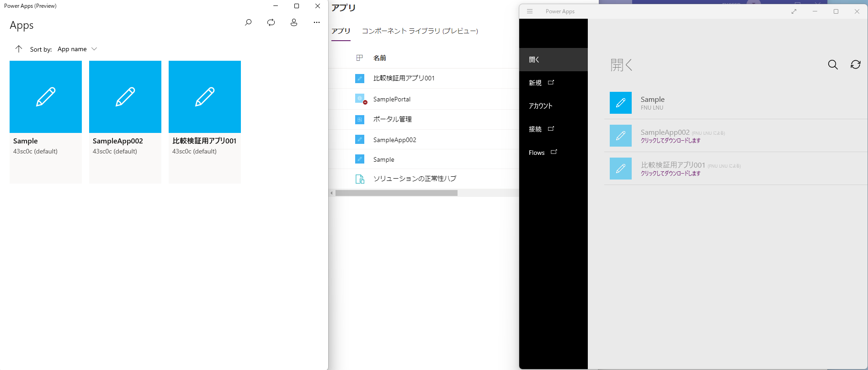Minimize the Power Apps (Preview) window

pos(276,6)
